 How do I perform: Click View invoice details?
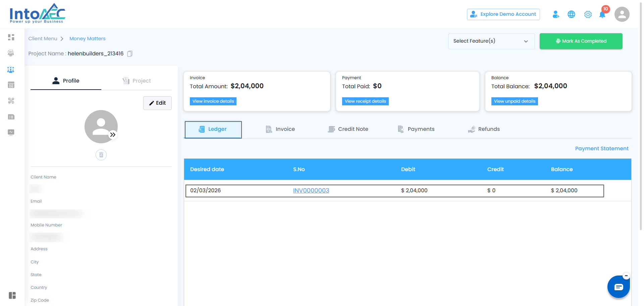pyautogui.click(x=213, y=101)
